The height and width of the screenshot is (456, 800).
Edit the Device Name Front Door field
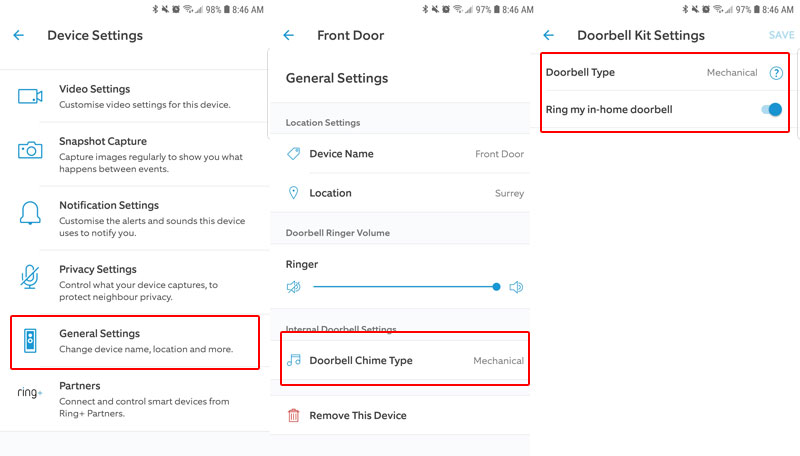click(400, 154)
